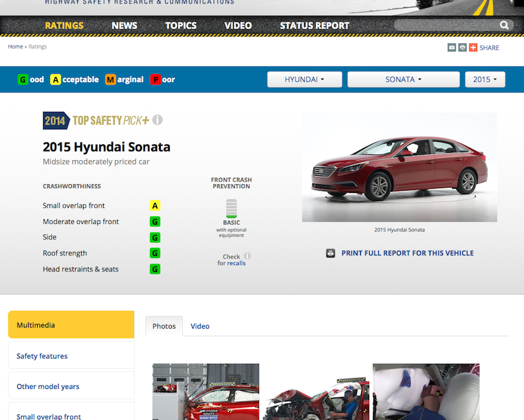Open the 2015 year dropdown

485,80
